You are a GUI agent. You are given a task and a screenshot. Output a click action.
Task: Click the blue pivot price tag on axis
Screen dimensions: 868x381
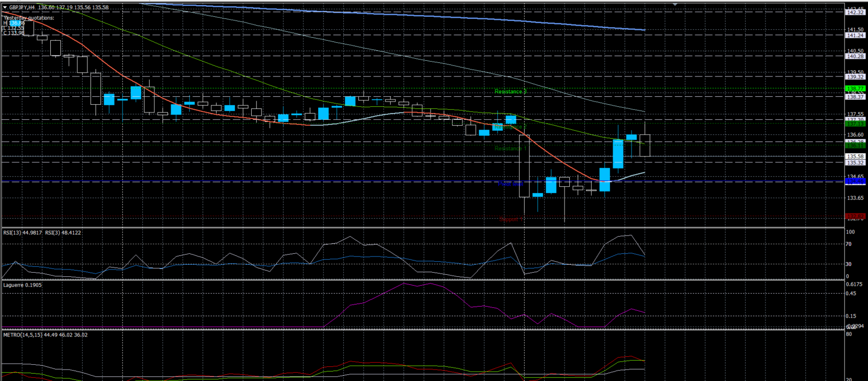tap(855, 181)
